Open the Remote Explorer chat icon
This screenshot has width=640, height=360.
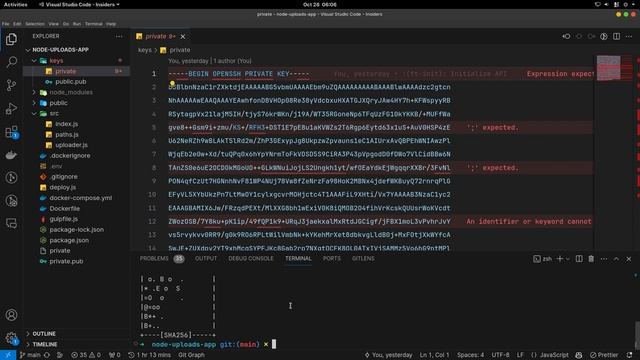pos(11,223)
